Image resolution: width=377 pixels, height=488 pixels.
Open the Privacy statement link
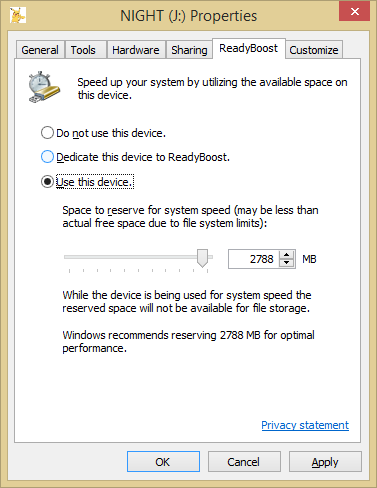(x=305, y=425)
